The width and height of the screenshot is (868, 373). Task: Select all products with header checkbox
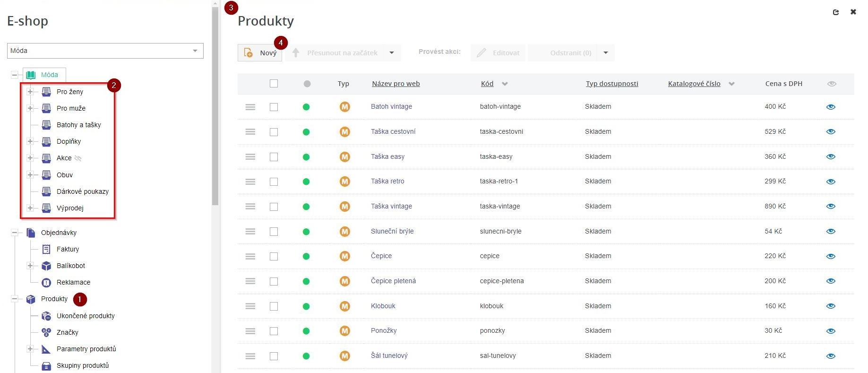click(274, 84)
